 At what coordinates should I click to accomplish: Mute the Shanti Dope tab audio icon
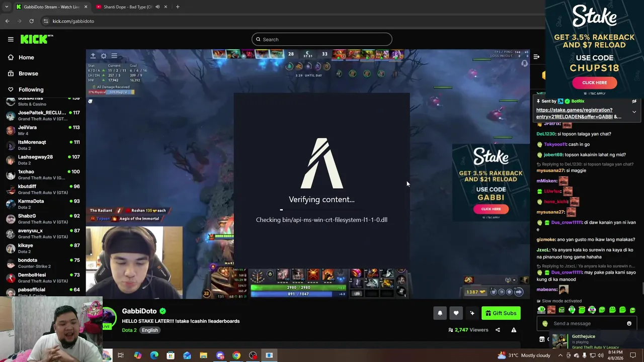coord(157,7)
